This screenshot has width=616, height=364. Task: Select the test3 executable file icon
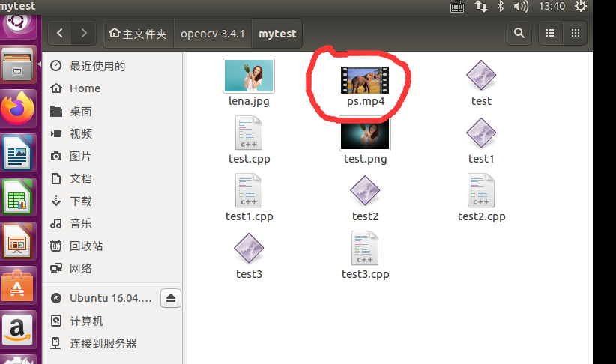249,248
